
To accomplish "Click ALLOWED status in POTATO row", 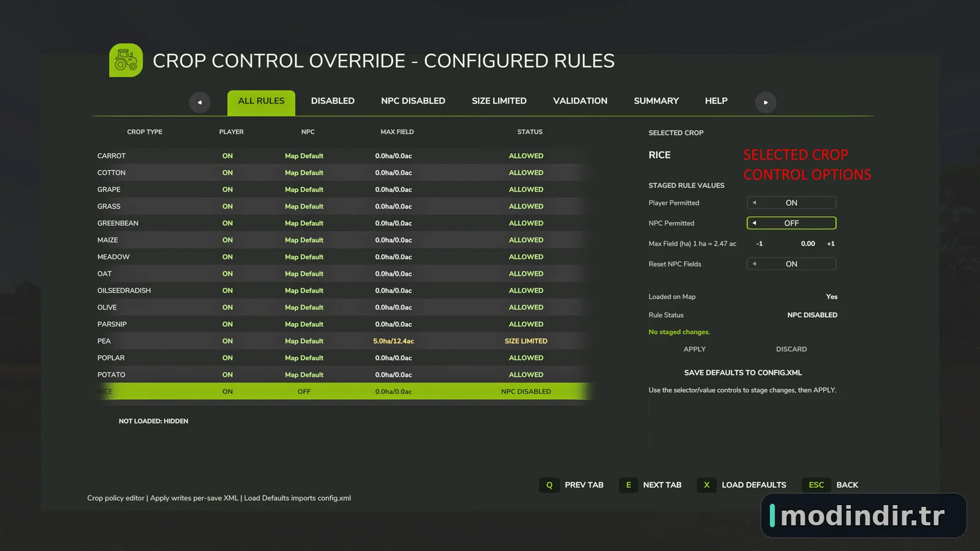I will (526, 375).
